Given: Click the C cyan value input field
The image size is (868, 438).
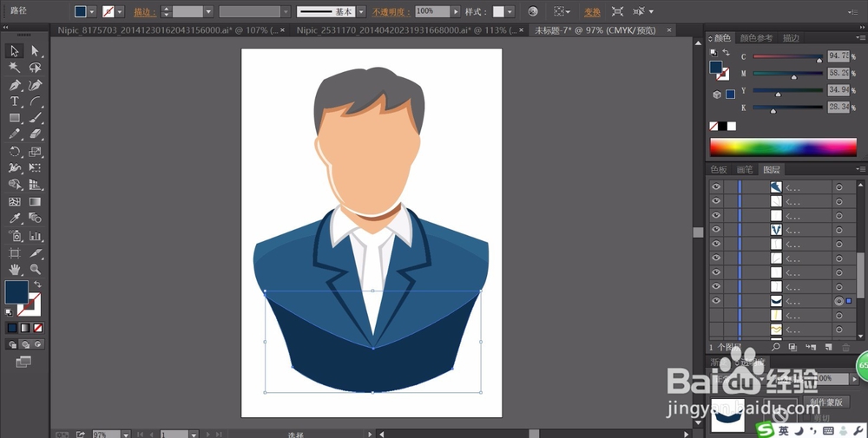Looking at the screenshot, I should pos(837,57).
